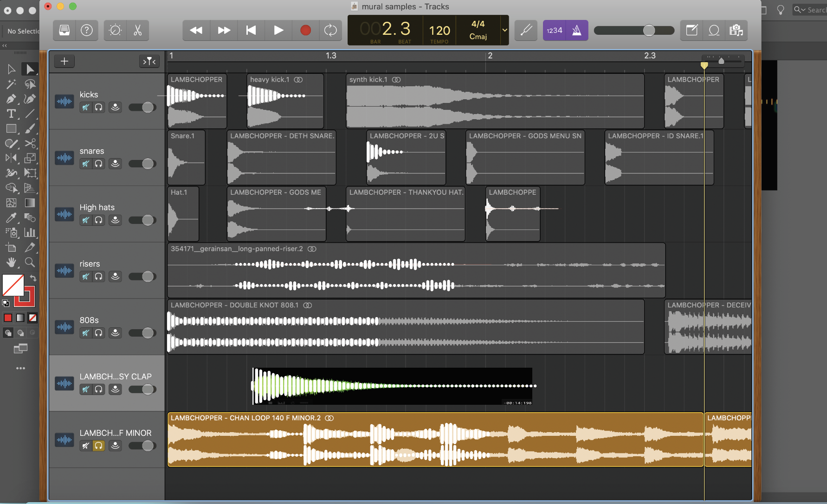Click the red Record button
This screenshot has height=504, width=827.
pyautogui.click(x=305, y=31)
